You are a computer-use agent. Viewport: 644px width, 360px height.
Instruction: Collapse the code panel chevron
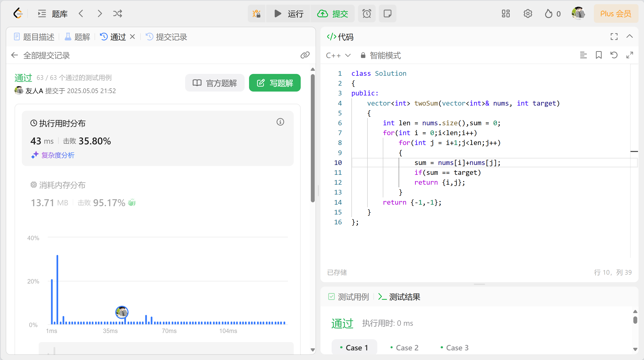click(x=629, y=37)
